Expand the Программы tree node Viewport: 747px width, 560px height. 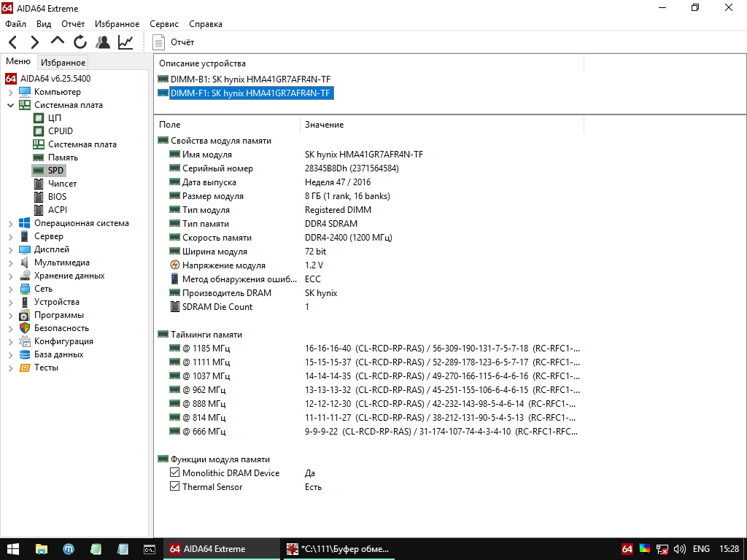10,315
